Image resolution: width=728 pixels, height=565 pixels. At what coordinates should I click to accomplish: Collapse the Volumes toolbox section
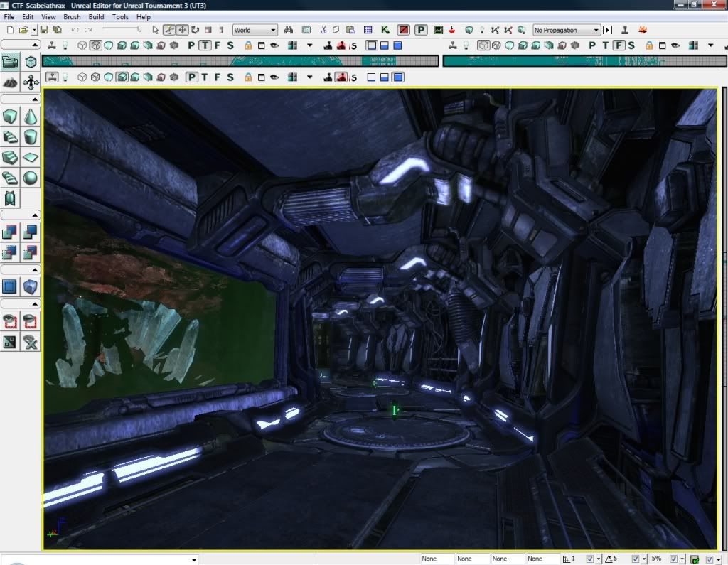pyautogui.click(x=35, y=270)
